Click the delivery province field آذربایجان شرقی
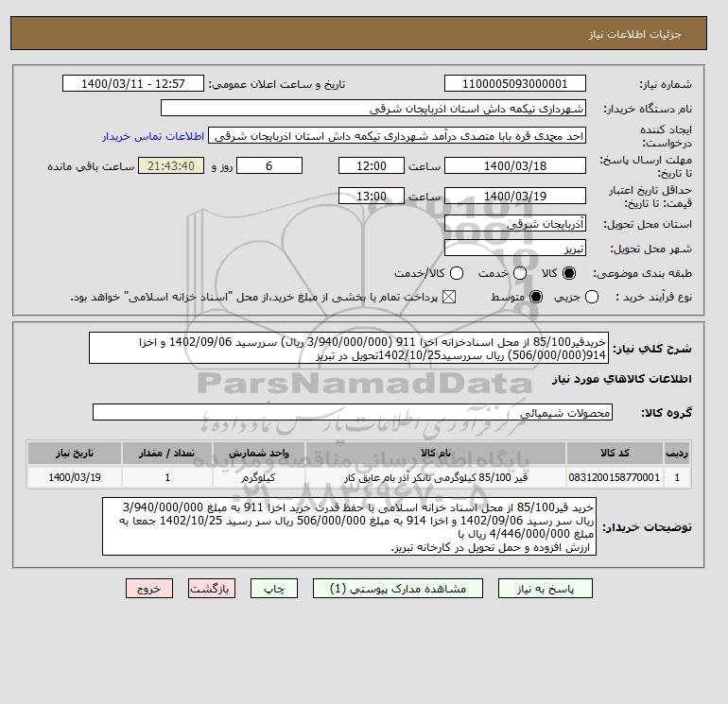The height and width of the screenshot is (704, 728). tap(515, 224)
